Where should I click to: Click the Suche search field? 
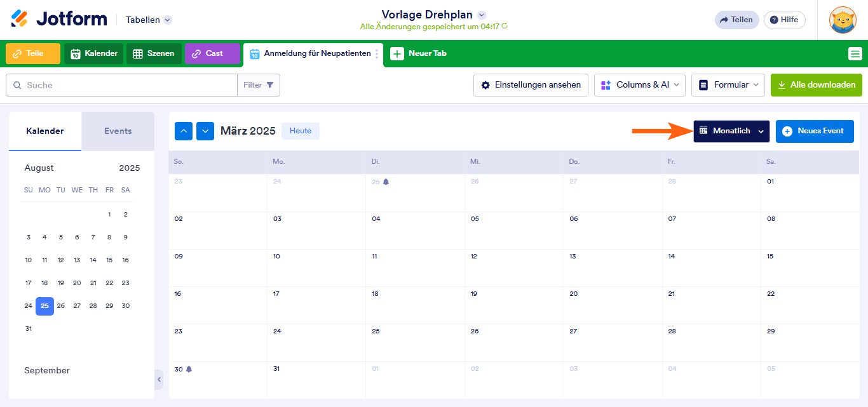click(127, 85)
